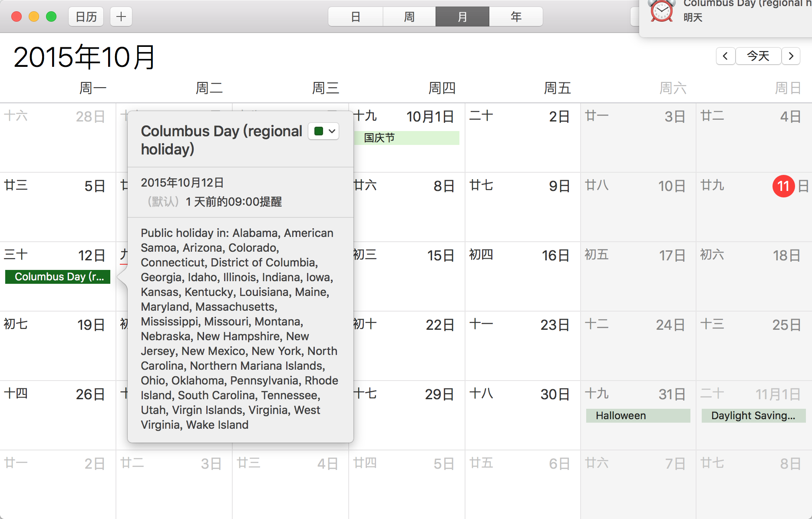The width and height of the screenshot is (812, 519).
Task: Click the 28日 date from previous month
Action: pos(90,117)
